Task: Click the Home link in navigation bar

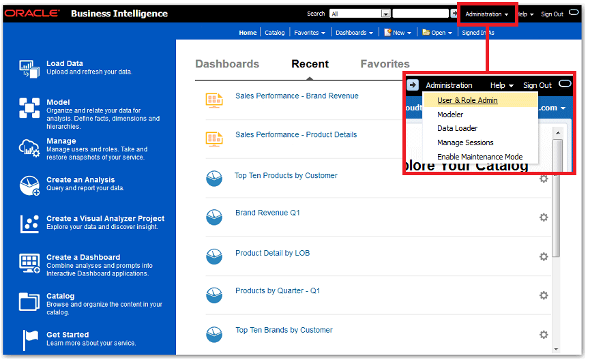Action: pos(248,33)
